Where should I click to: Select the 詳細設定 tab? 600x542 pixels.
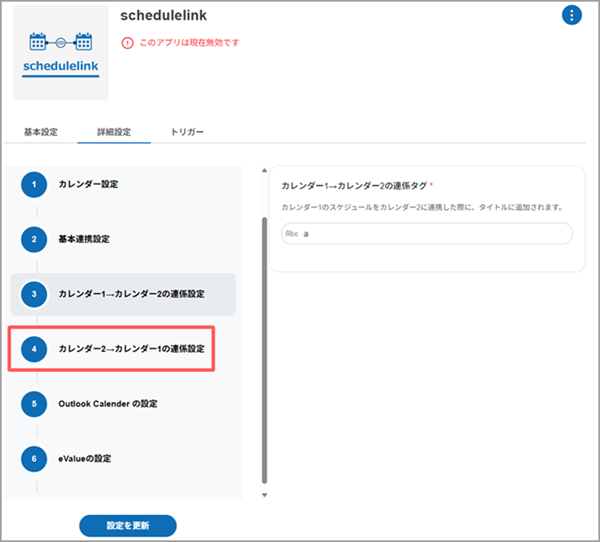[x=113, y=132]
